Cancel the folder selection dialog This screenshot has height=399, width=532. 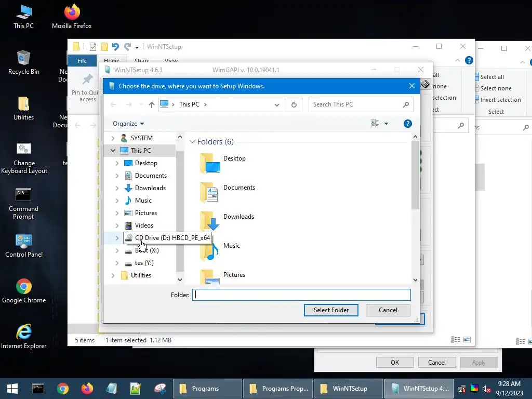click(x=388, y=310)
